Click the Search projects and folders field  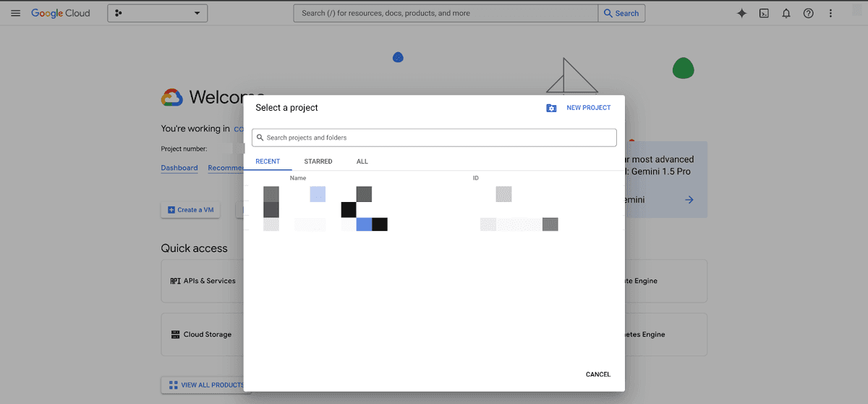[434, 138]
